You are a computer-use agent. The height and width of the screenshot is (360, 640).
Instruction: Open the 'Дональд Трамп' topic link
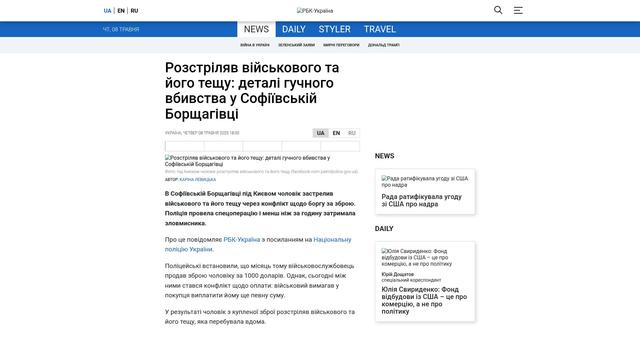(x=384, y=45)
